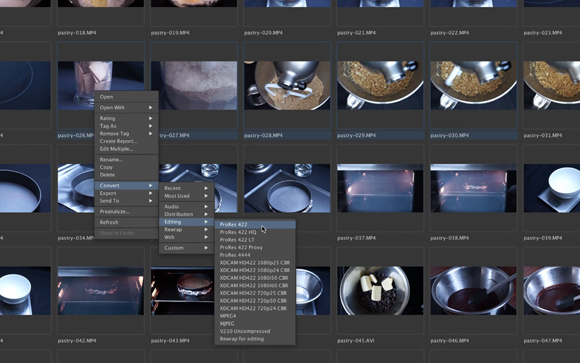
Task: Select the pastry-039.MP4 bowl thumbnail
Action: [552, 188]
